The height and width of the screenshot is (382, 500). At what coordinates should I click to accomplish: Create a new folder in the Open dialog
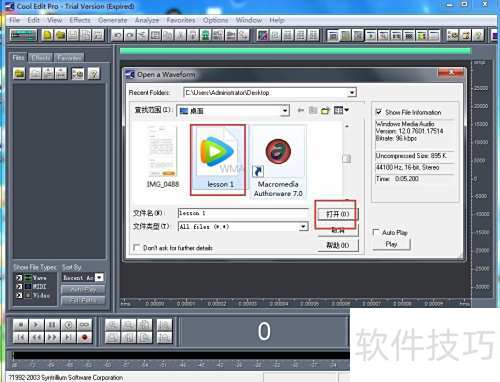coord(325,110)
